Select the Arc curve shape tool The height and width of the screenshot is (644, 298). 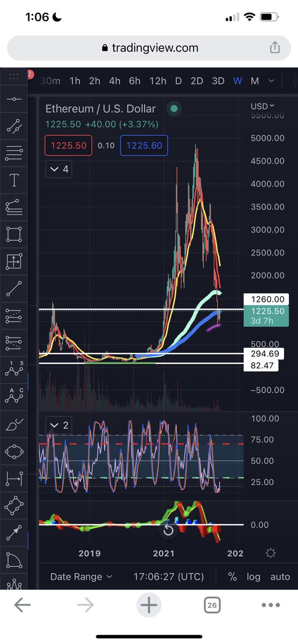point(14,559)
